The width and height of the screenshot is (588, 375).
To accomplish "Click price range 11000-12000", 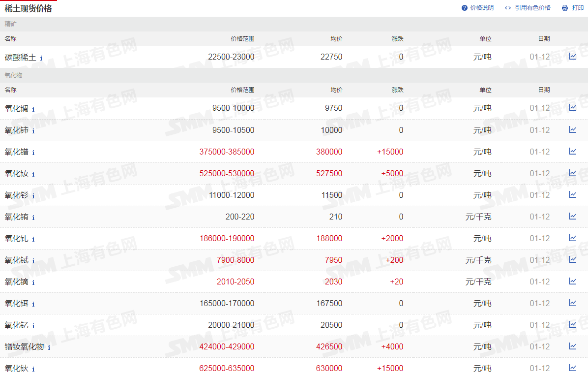I will pyautogui.click(x=232, y=195).
